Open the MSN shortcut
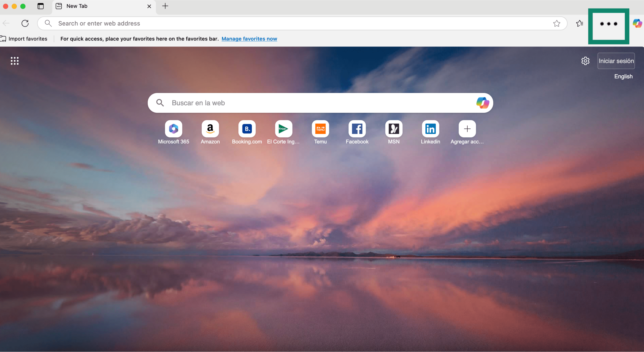Screen dimensions: 644x352 coord(394,132)
